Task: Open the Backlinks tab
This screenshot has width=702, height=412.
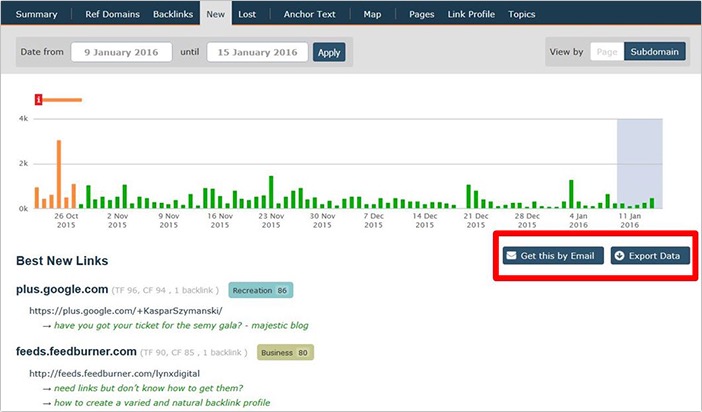Action: point(173,15)
